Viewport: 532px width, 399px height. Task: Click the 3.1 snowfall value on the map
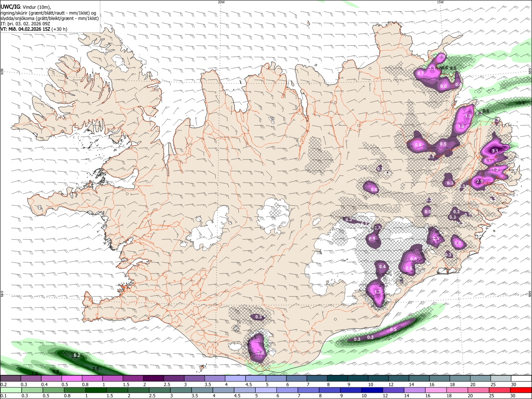[x=495, y=150]
